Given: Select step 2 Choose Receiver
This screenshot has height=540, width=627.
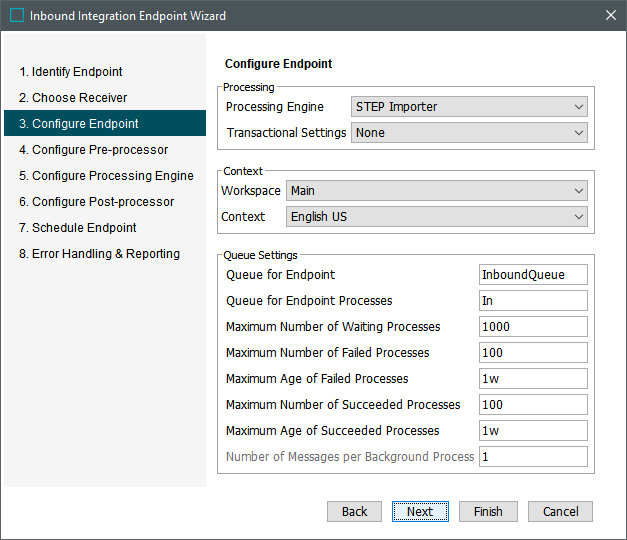Looking at the screenshot, I should [73, 98].
